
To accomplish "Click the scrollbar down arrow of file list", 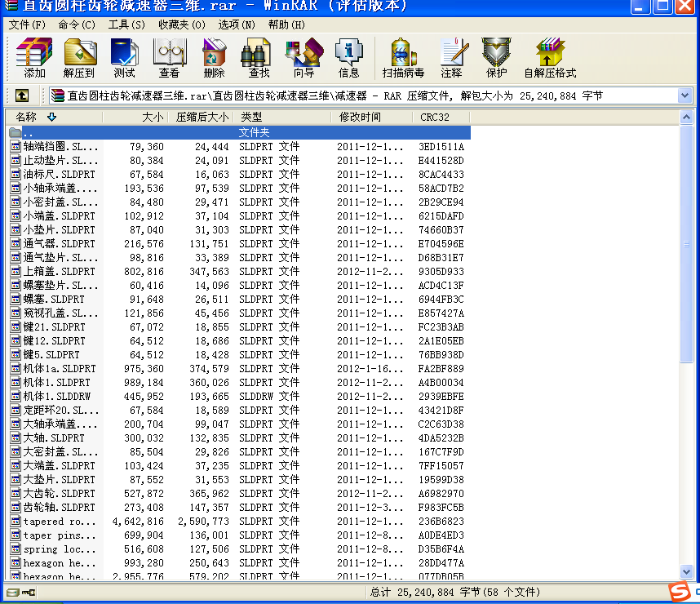I will [x=686, y=571].
